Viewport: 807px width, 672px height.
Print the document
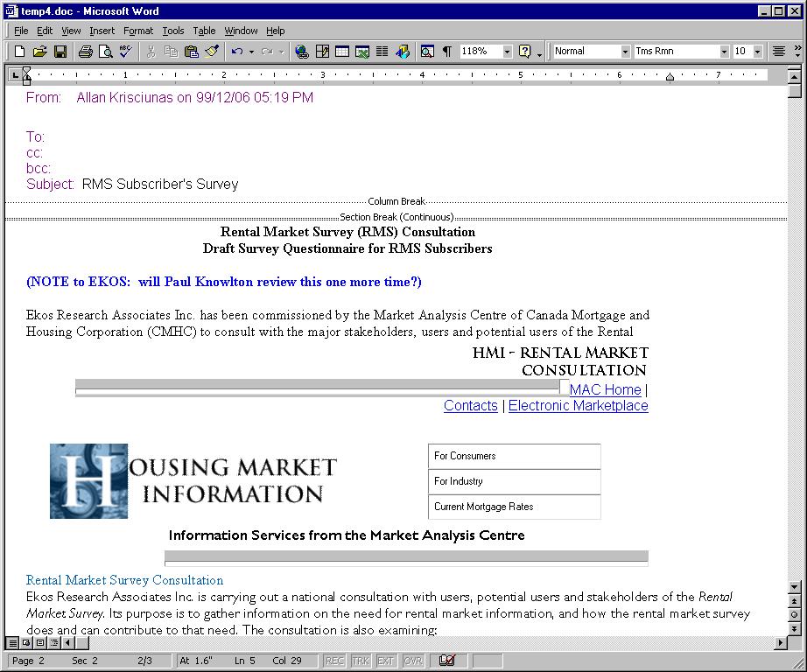click(x=86, y=52)
